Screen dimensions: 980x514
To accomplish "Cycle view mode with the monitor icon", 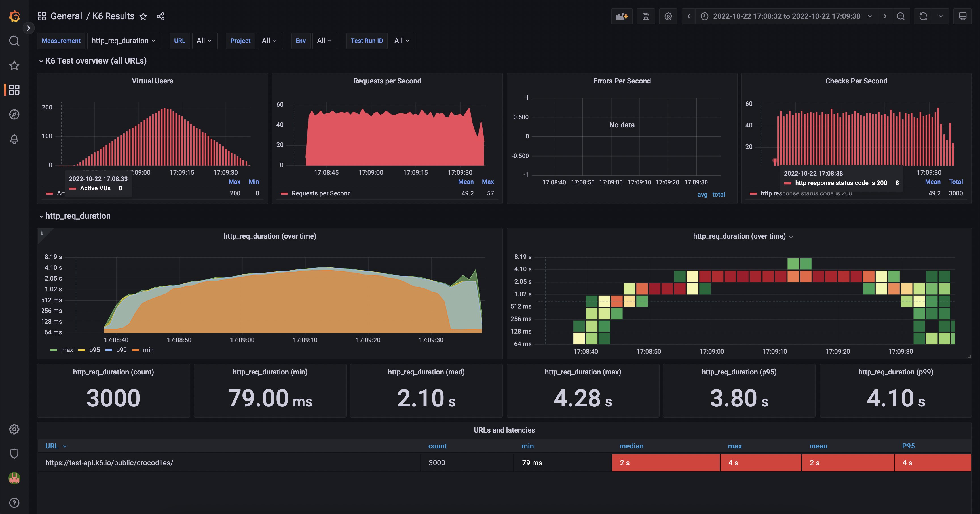I will click(x=962, y=16).
